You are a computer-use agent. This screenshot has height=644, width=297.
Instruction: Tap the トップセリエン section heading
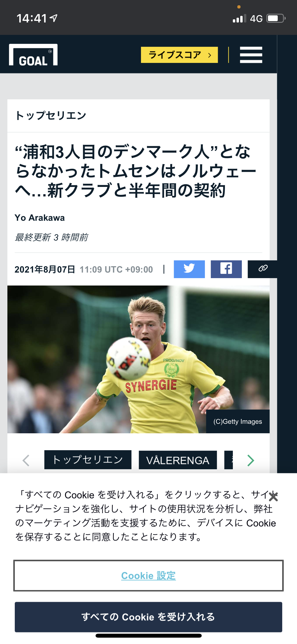pos(51,116)
